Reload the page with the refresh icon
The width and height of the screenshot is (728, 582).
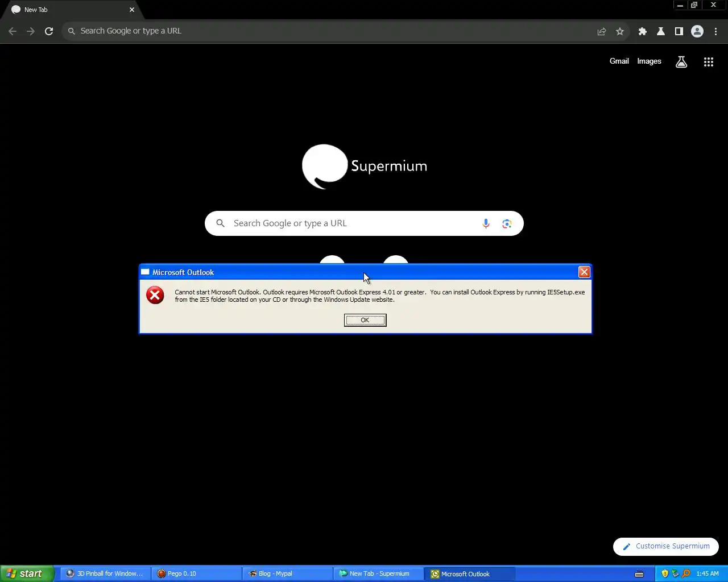pos(49,31)
